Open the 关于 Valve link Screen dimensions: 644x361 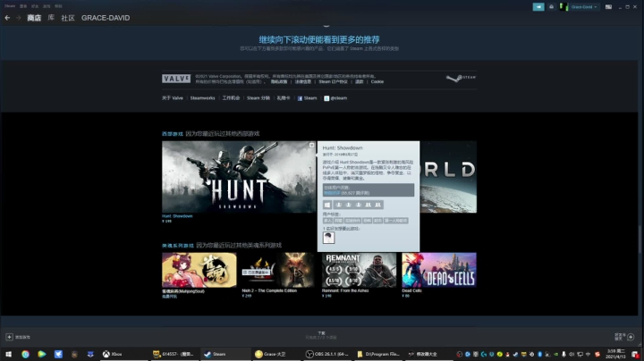(172, 98)
